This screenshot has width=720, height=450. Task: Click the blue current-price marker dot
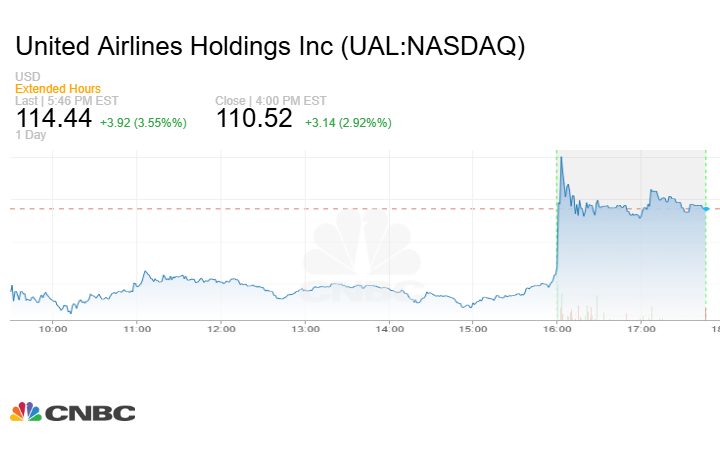coord(704,209)
